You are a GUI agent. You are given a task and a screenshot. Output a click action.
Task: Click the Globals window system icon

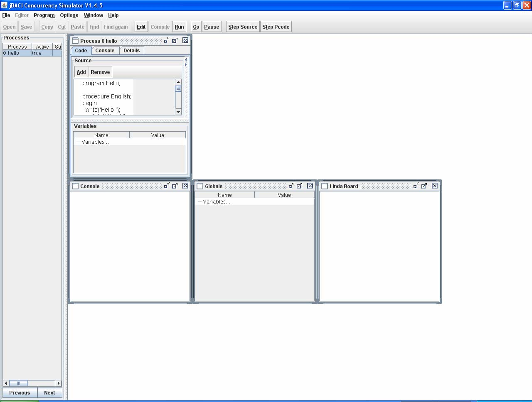tap(200, 186)
